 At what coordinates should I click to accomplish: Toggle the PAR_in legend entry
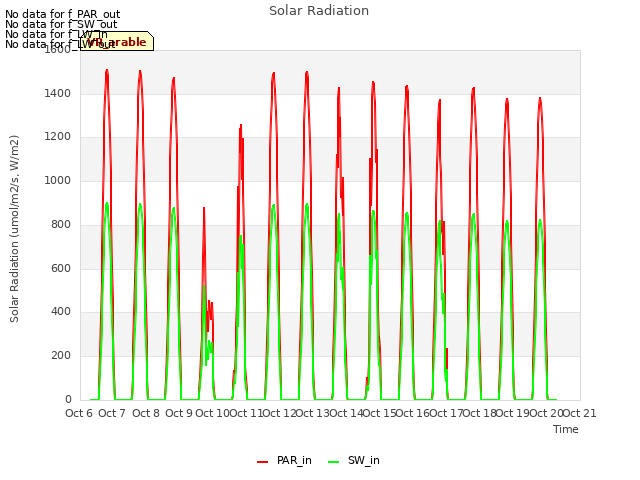pos(284,460)
